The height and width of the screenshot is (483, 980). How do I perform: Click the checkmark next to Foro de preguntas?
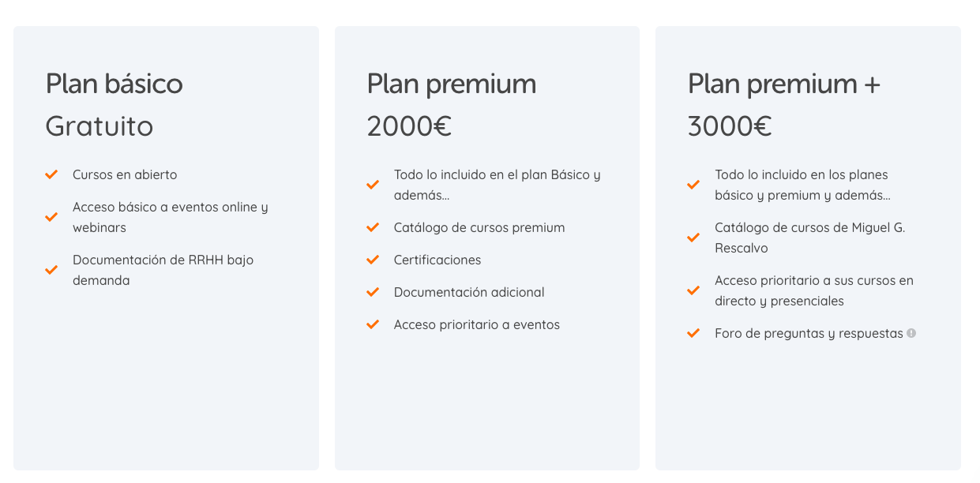tap(693, 333)
